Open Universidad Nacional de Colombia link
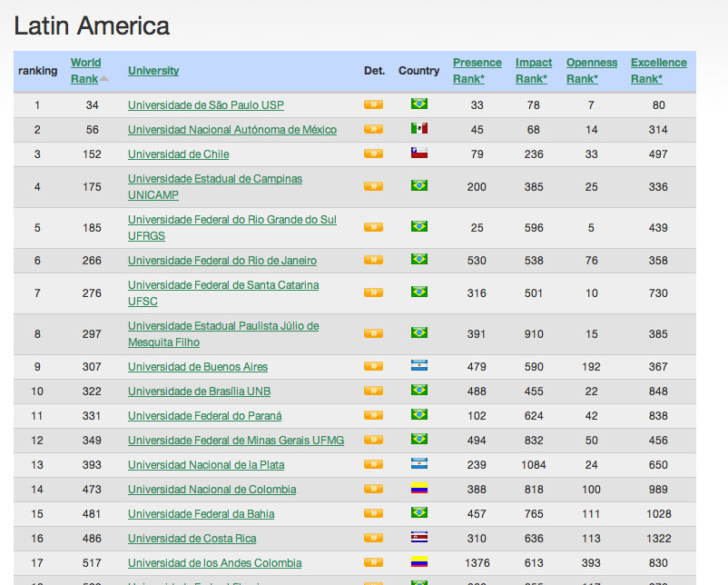 tap(212, 490)
